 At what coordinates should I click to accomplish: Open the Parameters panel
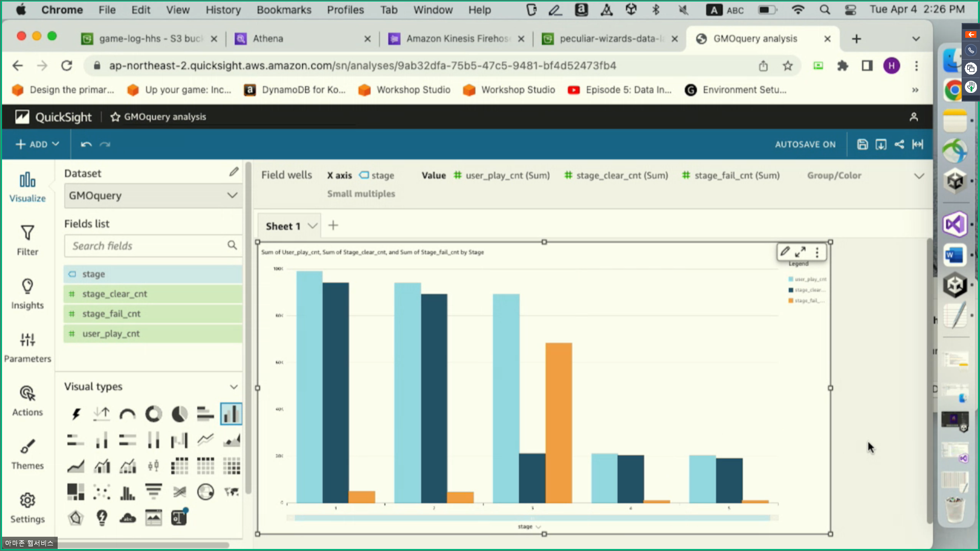coord(27,347)
